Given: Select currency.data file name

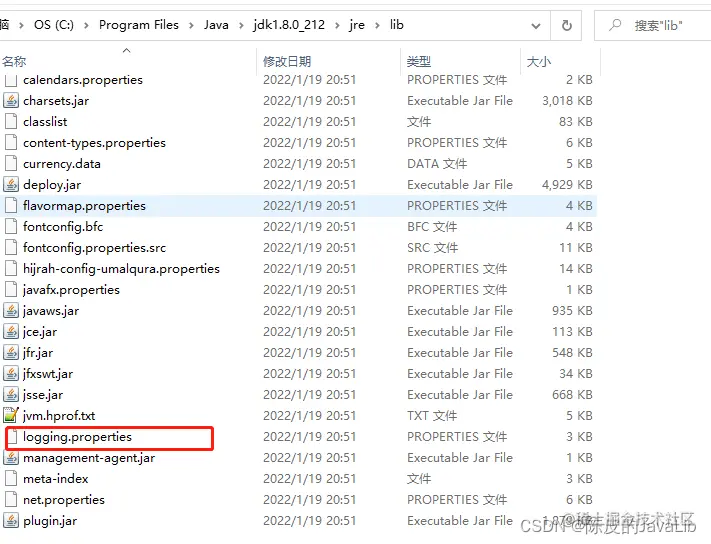Looking at the screenshot, I should click(62, 163).
